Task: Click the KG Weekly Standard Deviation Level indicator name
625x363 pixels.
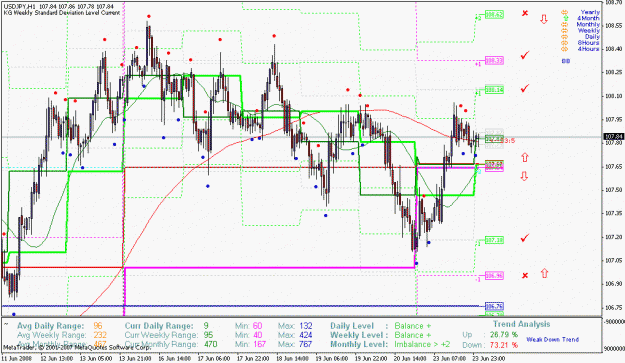Action: pyautogui.click(x=62, y=13)
